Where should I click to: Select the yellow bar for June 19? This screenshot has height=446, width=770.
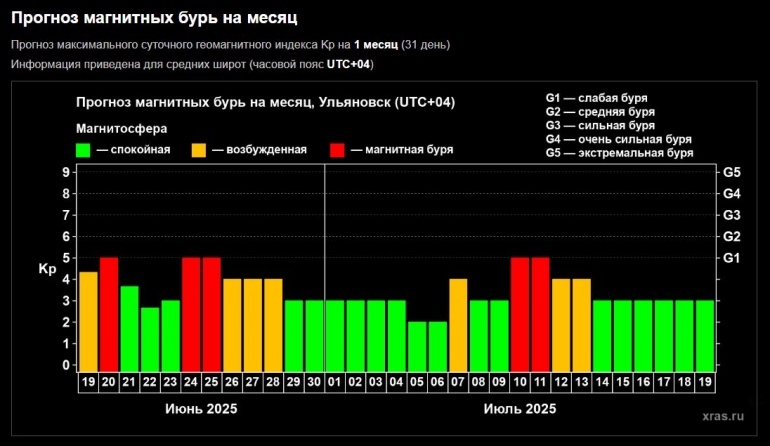(x=88, y=320)
